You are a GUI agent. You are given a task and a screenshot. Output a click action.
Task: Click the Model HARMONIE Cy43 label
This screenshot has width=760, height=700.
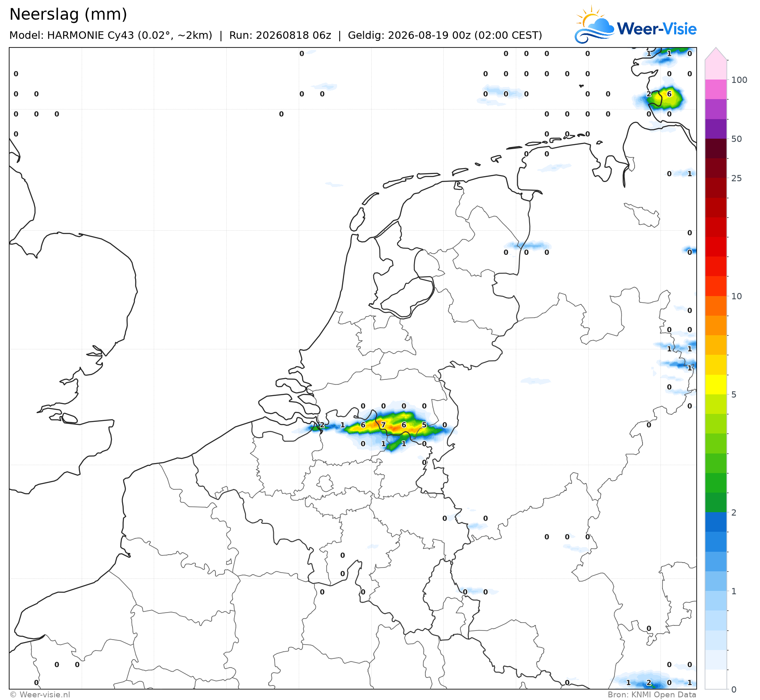pyautogui.click(x=111, y=35)
